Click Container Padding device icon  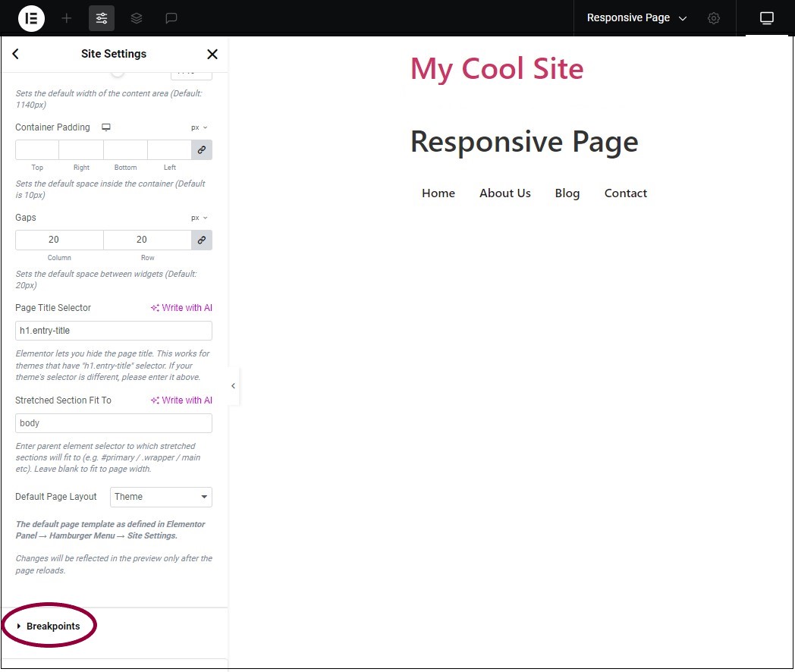[x=106, y=127]
